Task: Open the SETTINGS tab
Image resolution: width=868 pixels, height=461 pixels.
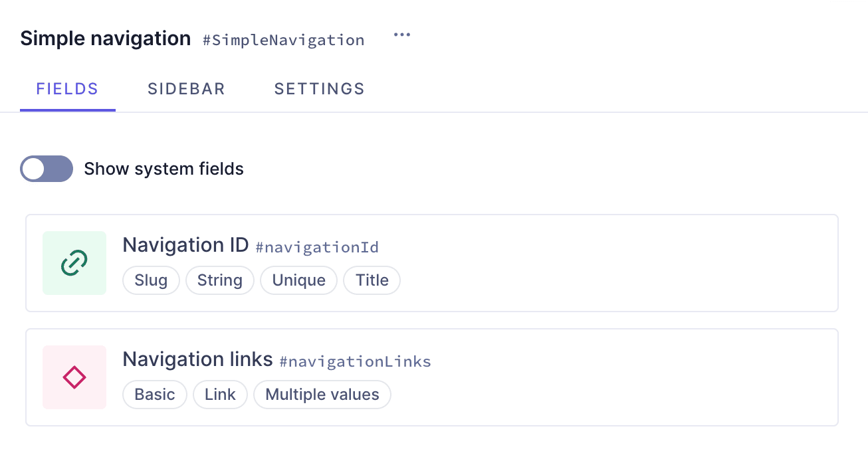Action: pyautogui.click(x=319, y=88)
